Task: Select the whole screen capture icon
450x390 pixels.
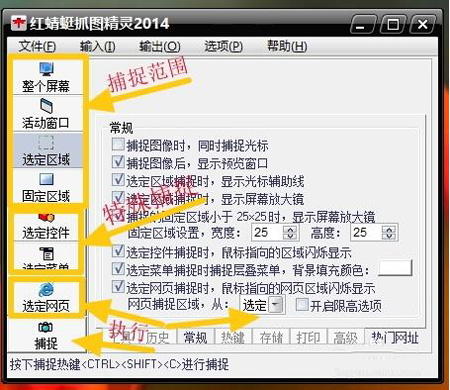Action: pyautogui.click(x=46, y=69)
